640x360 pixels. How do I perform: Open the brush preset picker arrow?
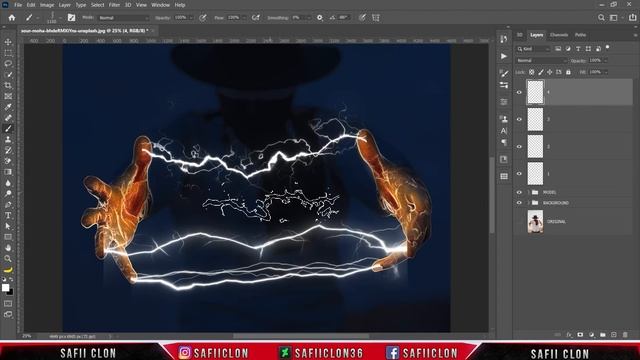60,18
